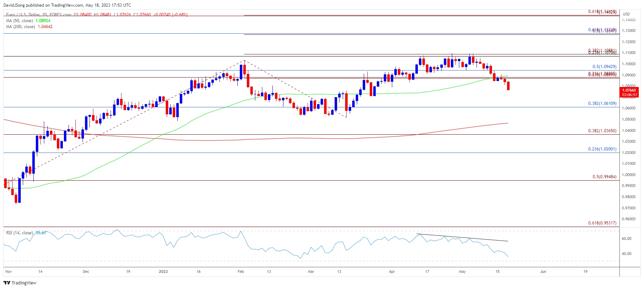The image size is (644, 289).
Task: Click the TradingView logo icon
Action: coord(7,283)
